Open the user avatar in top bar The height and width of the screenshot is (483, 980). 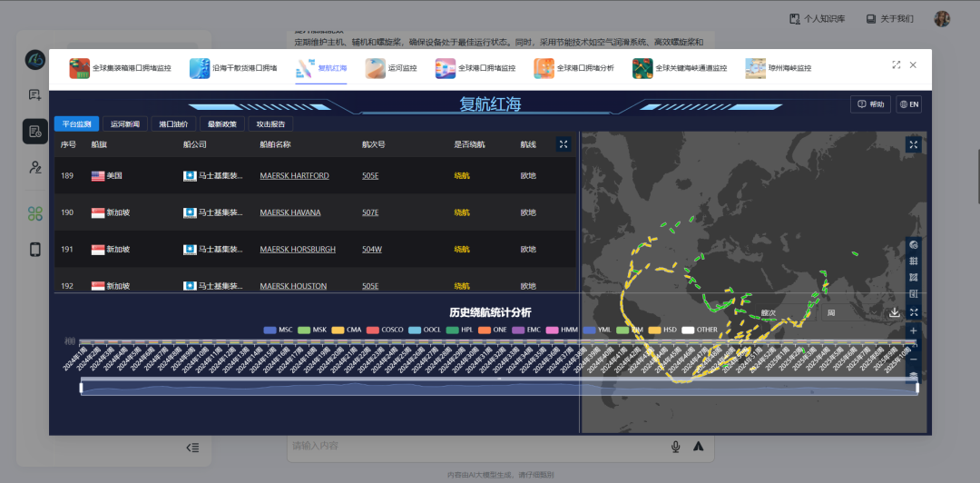coord(942,19)
